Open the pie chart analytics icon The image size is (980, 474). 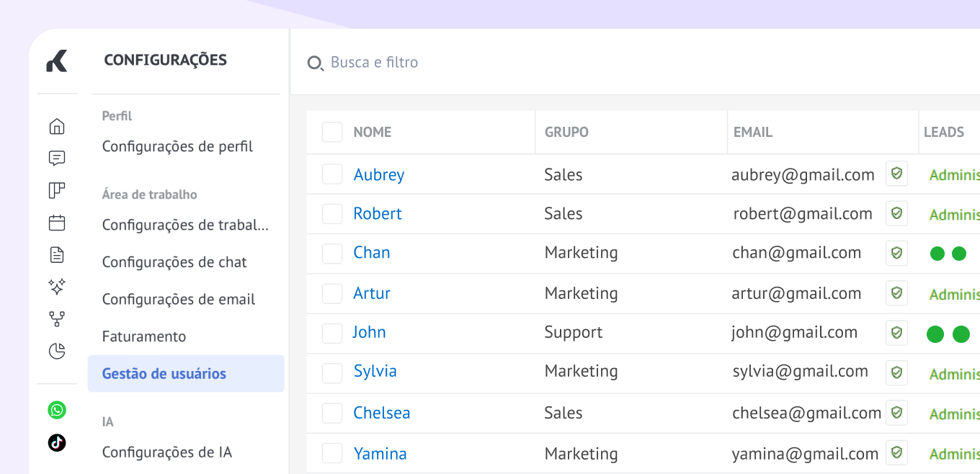[x=57, y=351]
